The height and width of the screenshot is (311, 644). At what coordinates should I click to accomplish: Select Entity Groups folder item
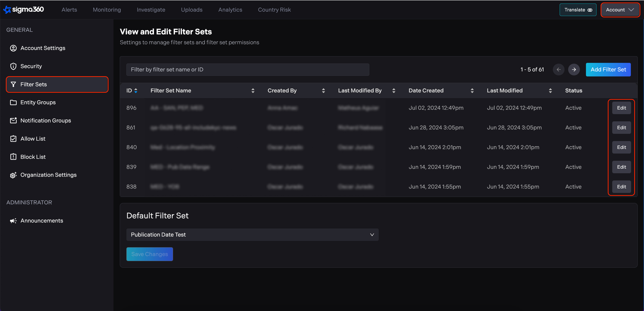[x=38, y=102]
